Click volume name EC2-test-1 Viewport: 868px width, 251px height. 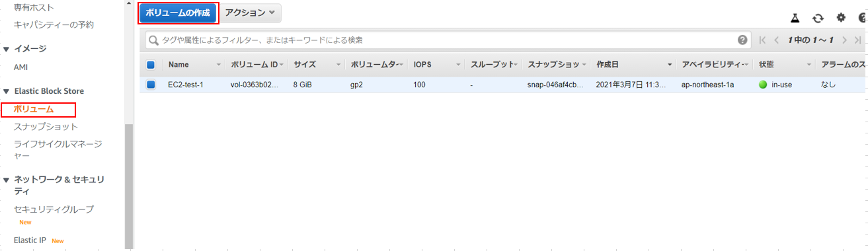point(186,85)
